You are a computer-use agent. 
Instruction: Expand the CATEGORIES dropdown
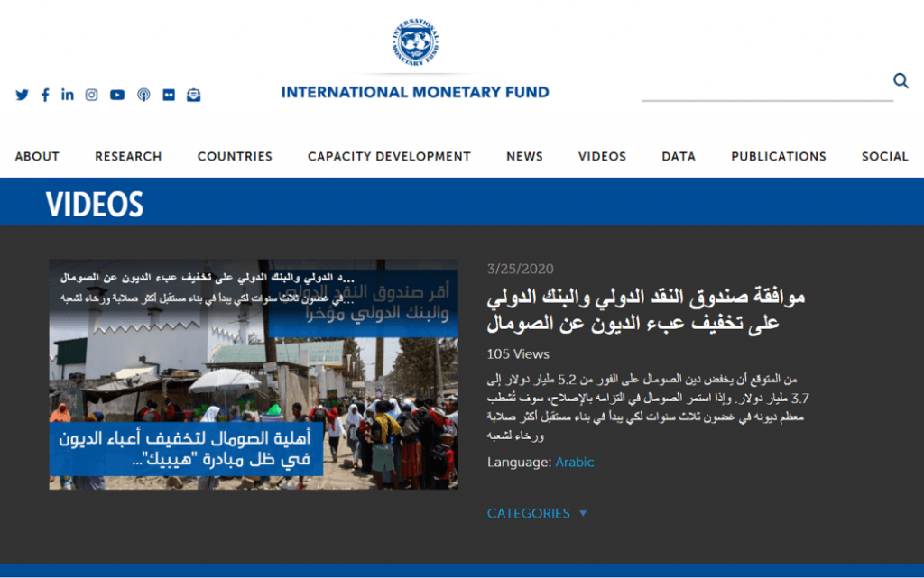click(537, 513)
